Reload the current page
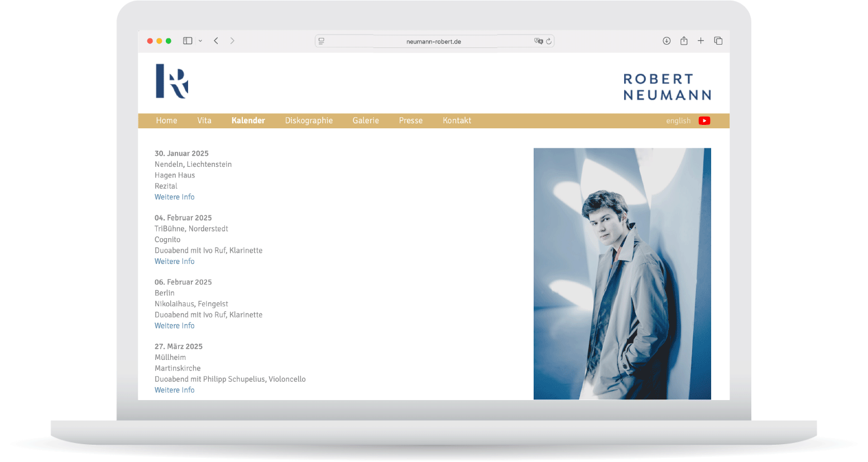This screenshot has height=462, width=868. click(x=549, y=41)
